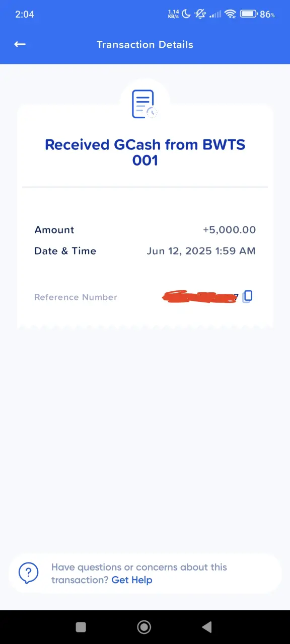Image resolution: width=290 pixels, height=644 pixels.
Task: Tap the question mark help bubble icon
Action: (29, 573)
